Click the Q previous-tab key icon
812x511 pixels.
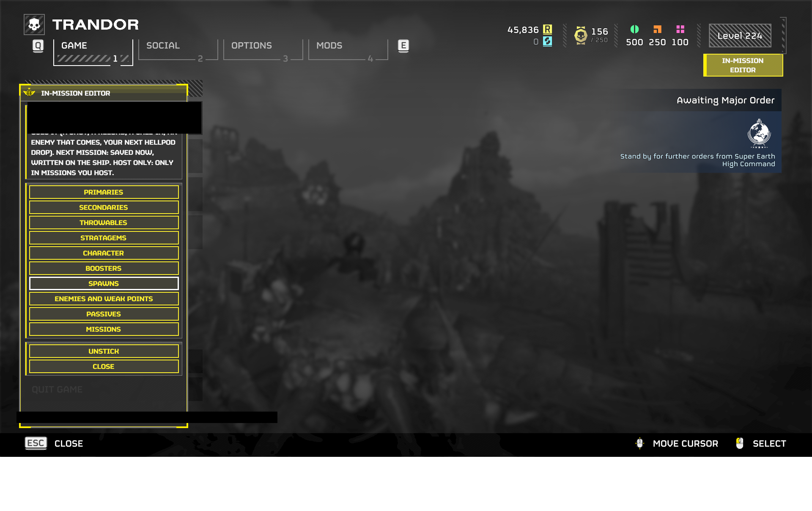pyautogui.click(x=38, y=46)
